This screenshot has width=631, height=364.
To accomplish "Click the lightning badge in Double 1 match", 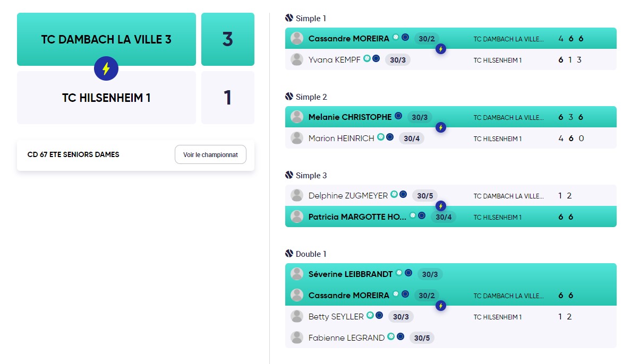I will pos(441,306).
